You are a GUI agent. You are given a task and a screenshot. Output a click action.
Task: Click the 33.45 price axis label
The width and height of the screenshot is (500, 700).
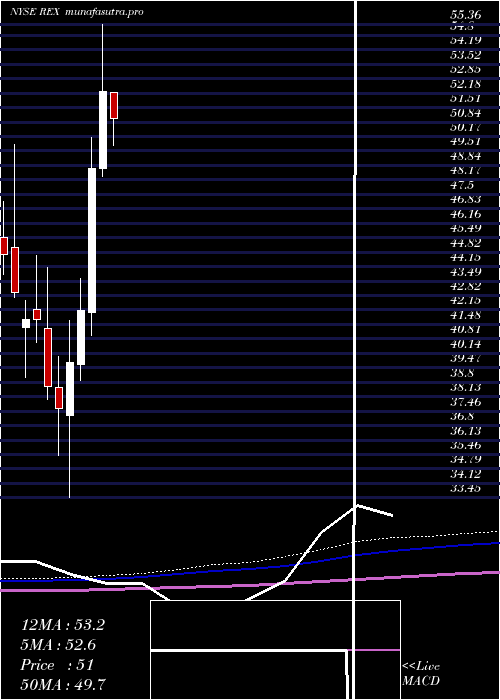click(465, 488)
